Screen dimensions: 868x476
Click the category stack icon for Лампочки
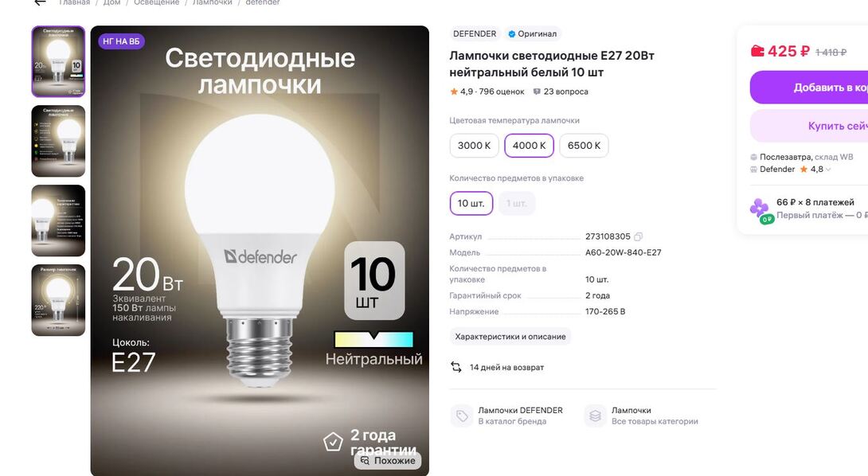(595, 416)
